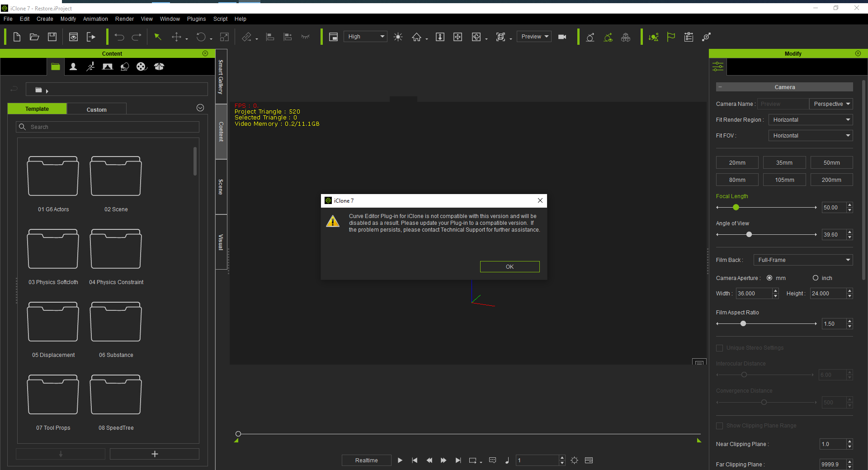Screen dimensions: 868x470
Task: Open the Fit FOV dropdown
Action: pos(811,136)
